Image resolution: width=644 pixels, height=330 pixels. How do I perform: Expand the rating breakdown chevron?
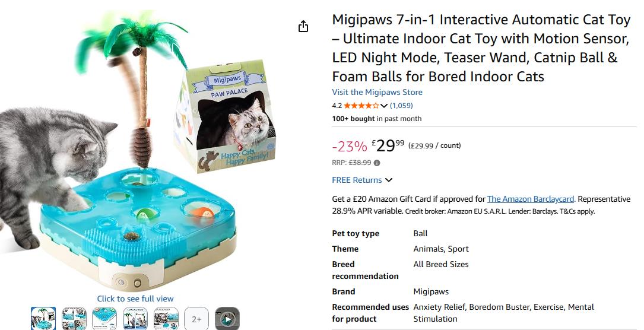384,106
